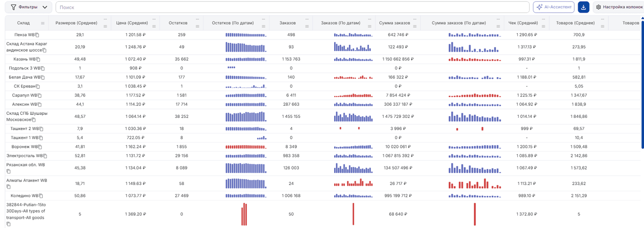Copy the Пенза WB warehouse name
Screen dimensions: 644x228
(x=37, y=35)
